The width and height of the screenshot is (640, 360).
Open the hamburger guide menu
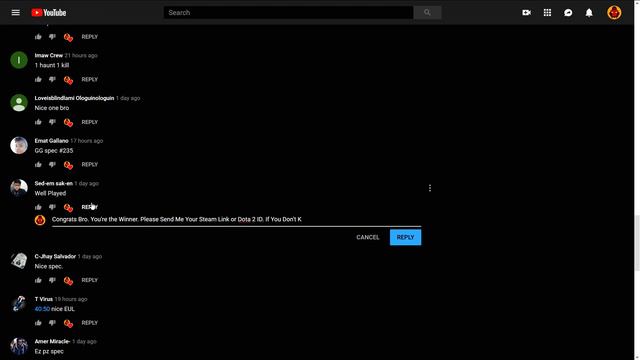click(16, 13)
